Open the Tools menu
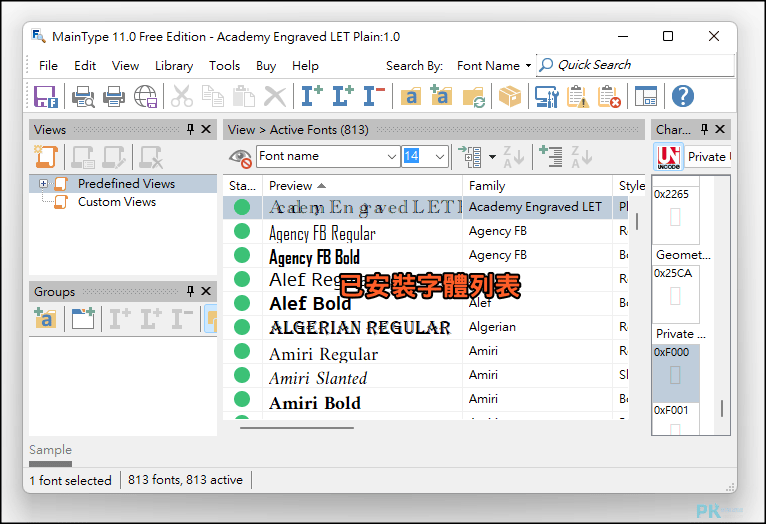 pos(224,66)
